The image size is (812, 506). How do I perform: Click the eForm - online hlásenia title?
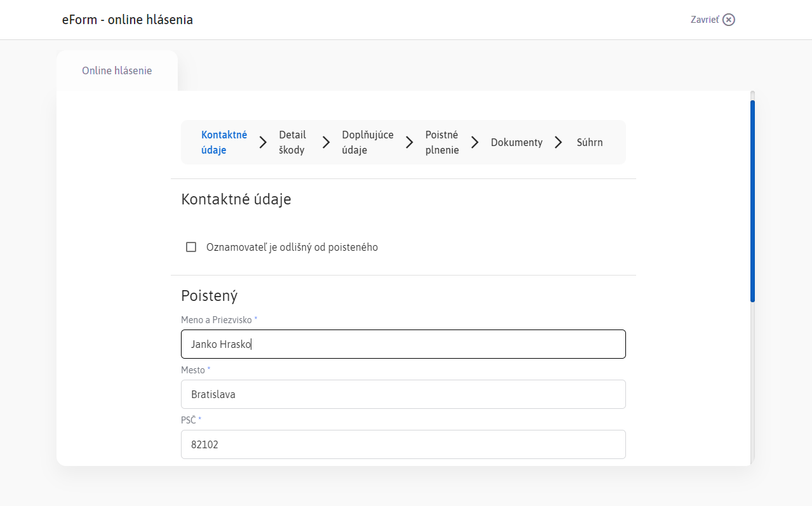pyautogui.click(x=128, y=20)
